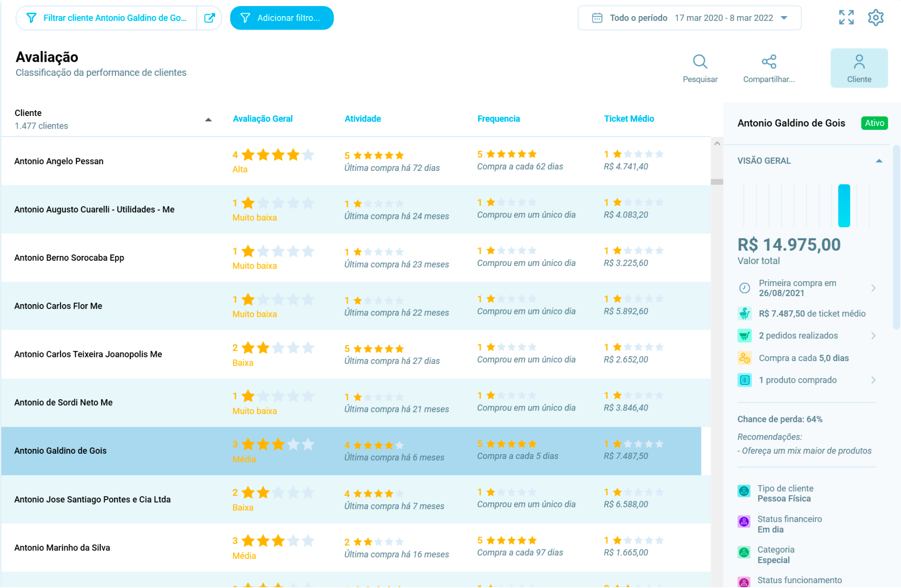Viewport: 901px width, 588px height.
Task: Click Status funcionamento icon
Action: click(744, 582)
